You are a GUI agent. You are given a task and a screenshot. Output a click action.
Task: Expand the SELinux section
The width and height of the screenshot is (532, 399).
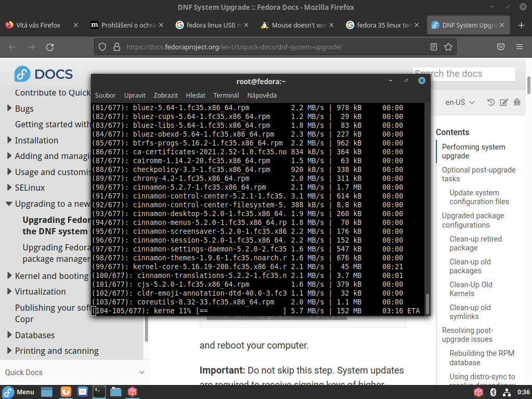9,187
